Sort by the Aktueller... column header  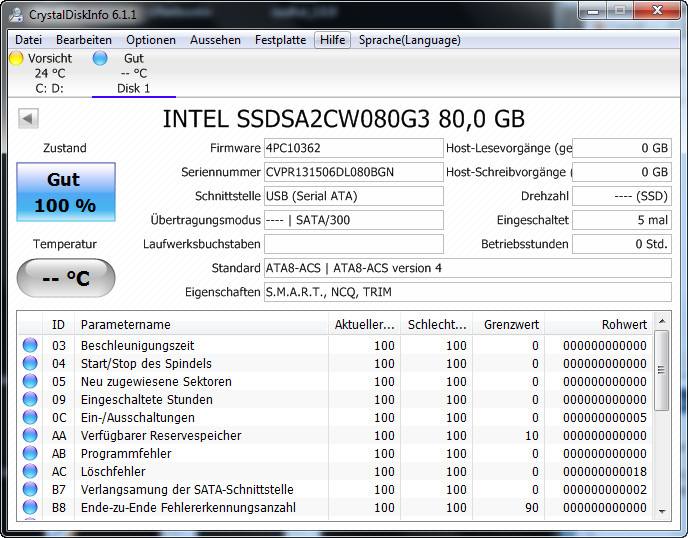pyautogui.click(x=365, y=324)
